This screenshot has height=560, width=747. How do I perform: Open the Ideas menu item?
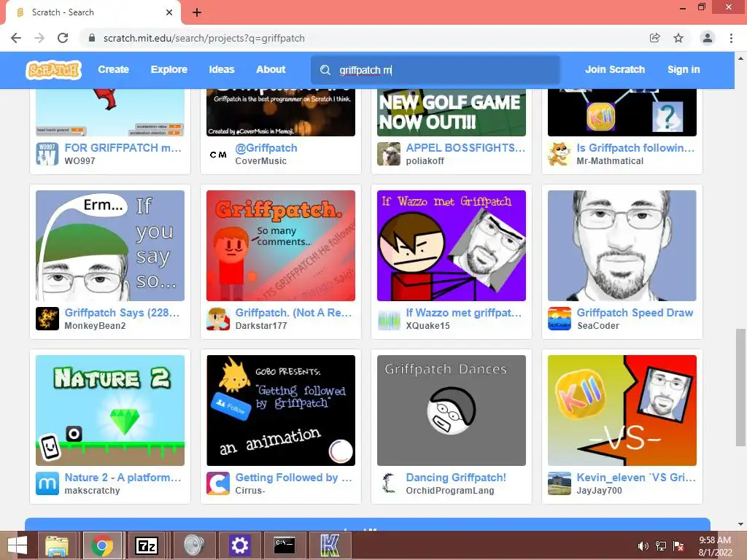[222, 69]
